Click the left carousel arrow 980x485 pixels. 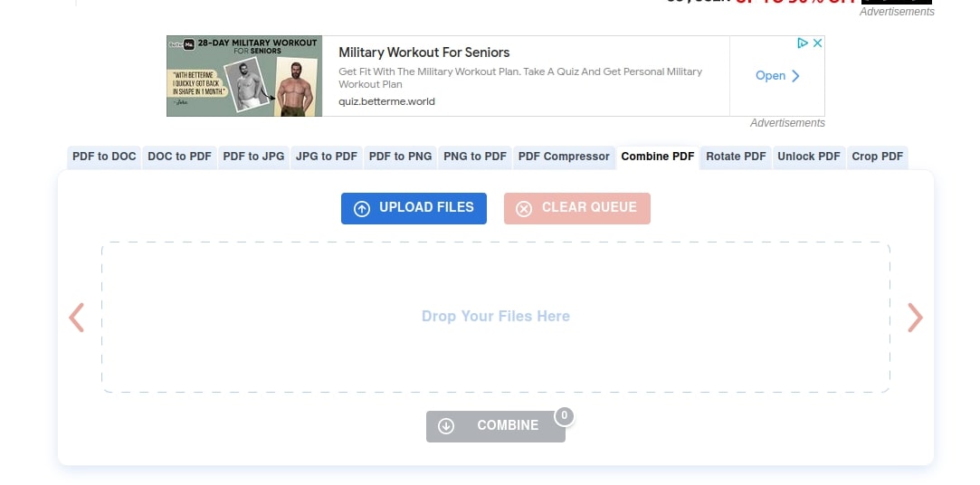pos(76,318)
